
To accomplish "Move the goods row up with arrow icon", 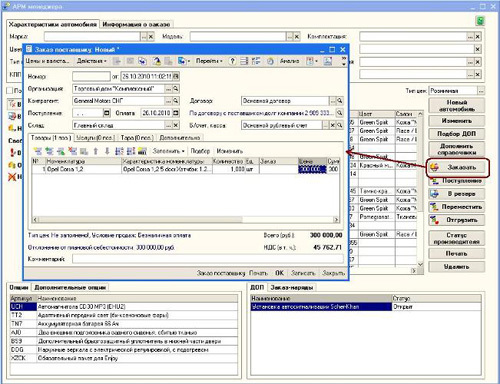I will point(96,151).
